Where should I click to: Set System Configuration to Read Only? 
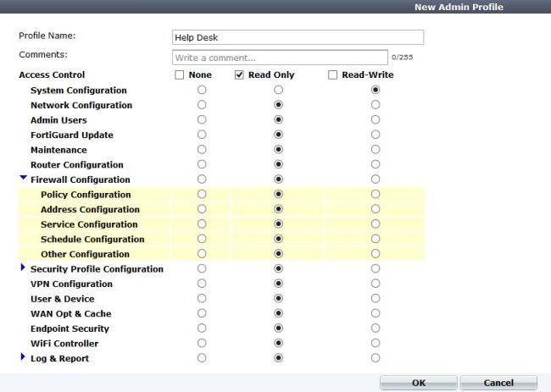point(278,90)
